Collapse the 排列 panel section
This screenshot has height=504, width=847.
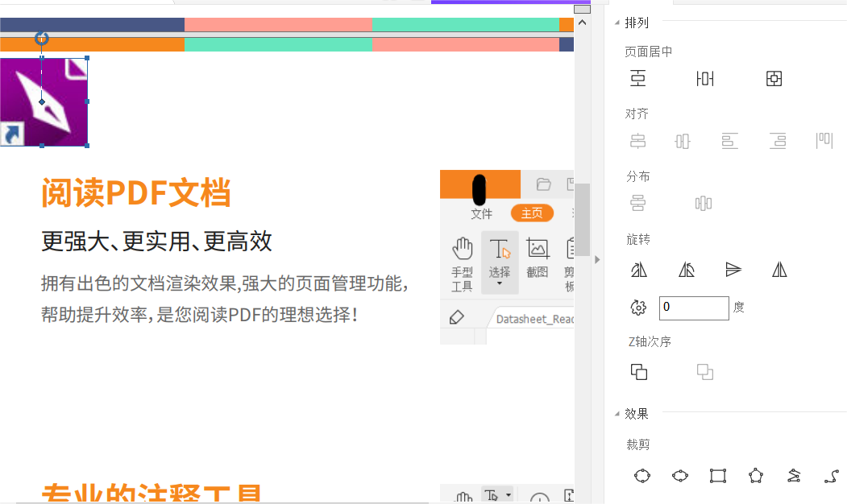click(637, 22)
